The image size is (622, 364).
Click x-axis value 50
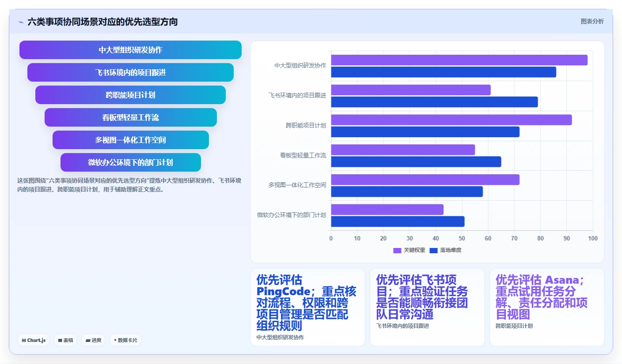462,238
